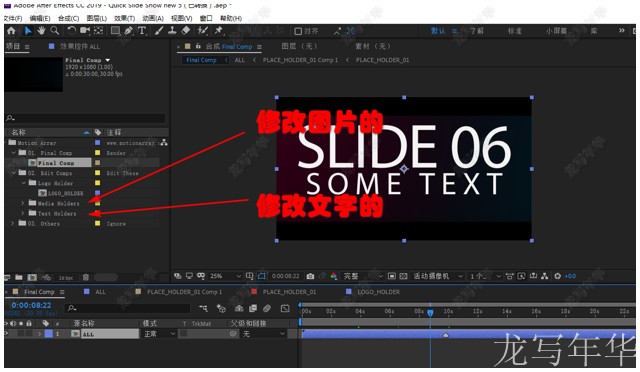Viewport: 640px width, 372px height.
Task: Toggle the transparency grid button
Action: (403, 276)
